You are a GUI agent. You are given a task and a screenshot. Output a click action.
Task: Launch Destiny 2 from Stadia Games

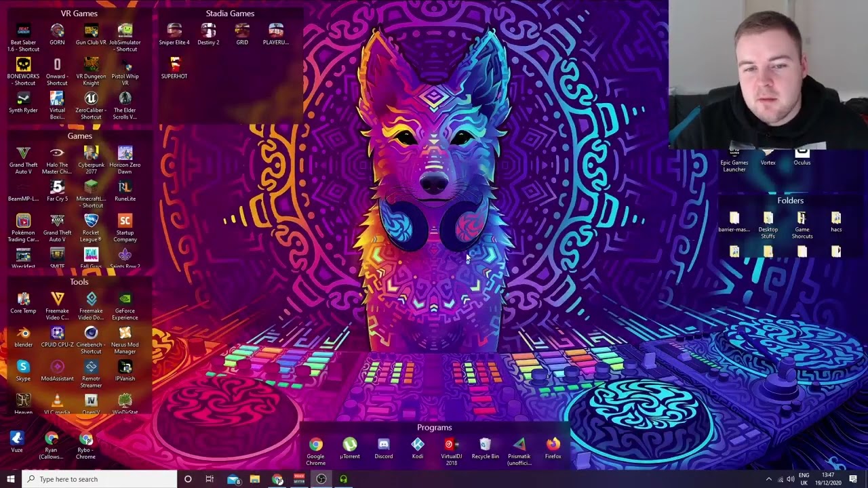click(208, 31)
